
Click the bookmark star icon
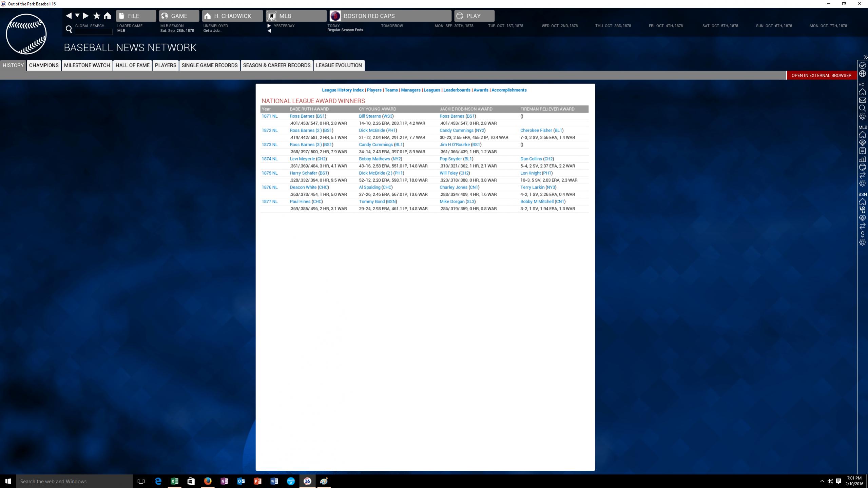[x=97, y=16]
